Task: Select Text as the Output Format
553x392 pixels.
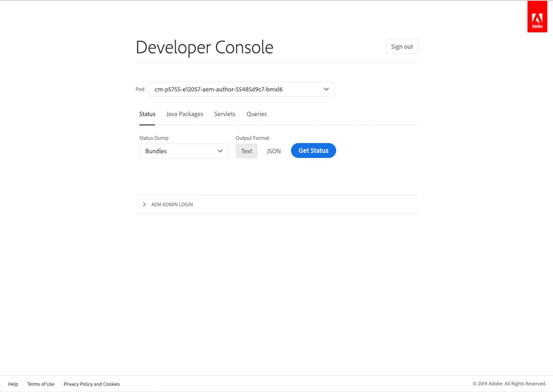Action: [x=247, y=151]
